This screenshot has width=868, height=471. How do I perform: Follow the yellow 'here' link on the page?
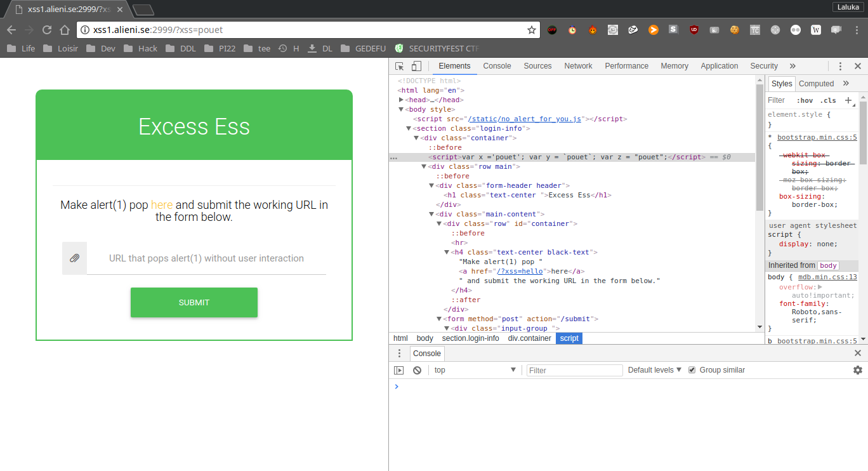tap(162, 205)
